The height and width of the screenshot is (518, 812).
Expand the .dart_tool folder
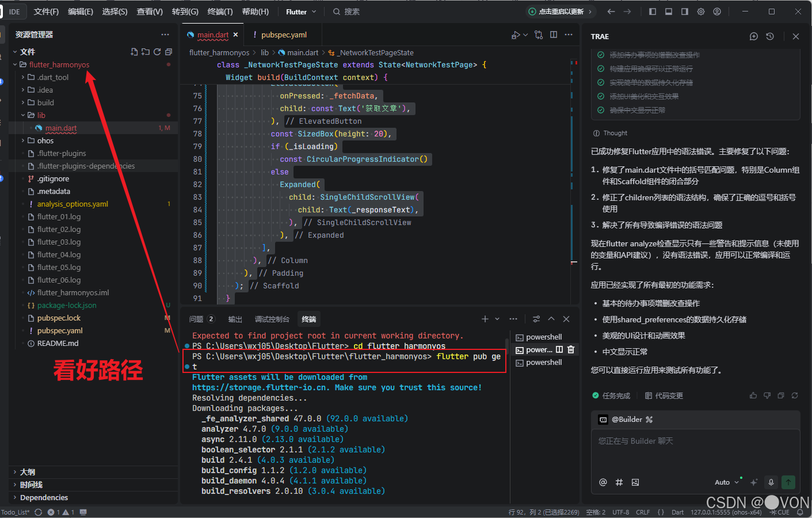23,77
